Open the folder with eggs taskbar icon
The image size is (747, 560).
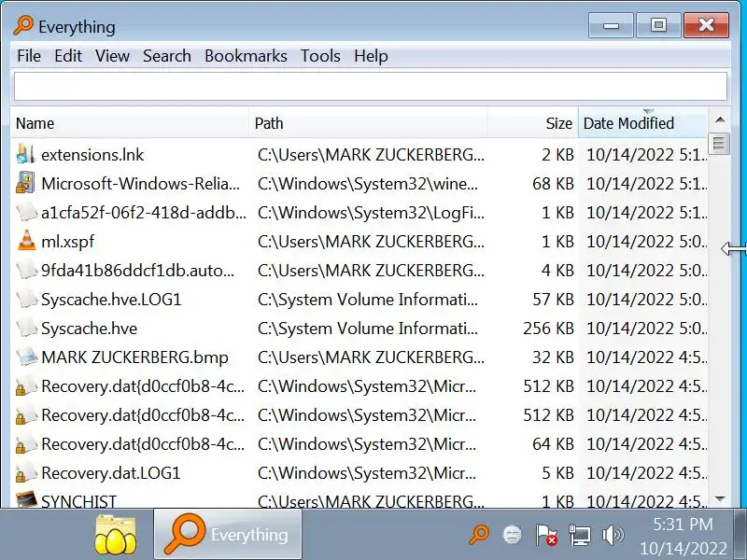tap(116, 534)
